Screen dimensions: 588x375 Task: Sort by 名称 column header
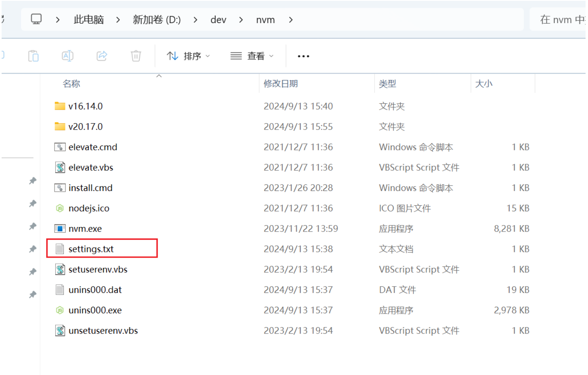pyautogui.click(x=72, y=84)
